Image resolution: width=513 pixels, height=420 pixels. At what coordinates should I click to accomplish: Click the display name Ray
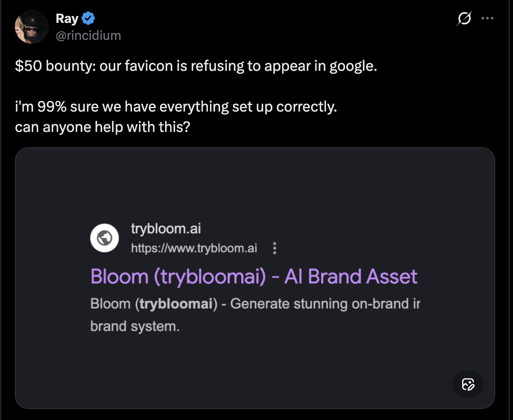click(x=67, y=19)
